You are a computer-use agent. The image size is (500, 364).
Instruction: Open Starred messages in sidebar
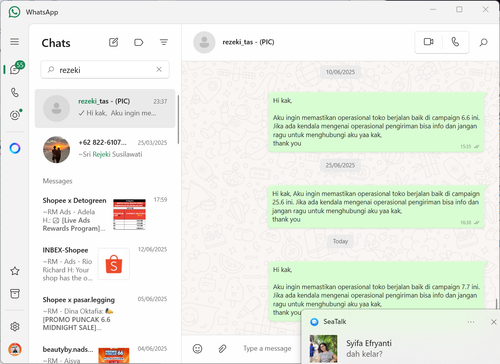tap(15, 271)
